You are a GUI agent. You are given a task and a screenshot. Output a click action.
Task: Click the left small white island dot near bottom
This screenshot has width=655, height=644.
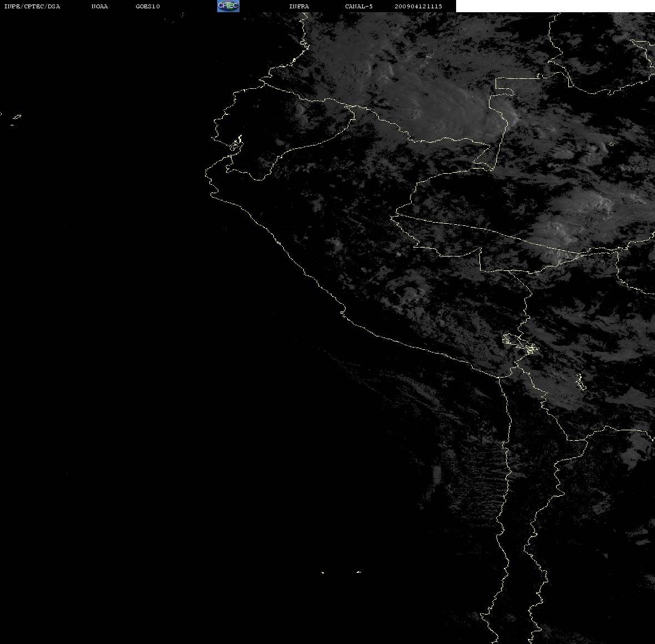pos(323,572)
